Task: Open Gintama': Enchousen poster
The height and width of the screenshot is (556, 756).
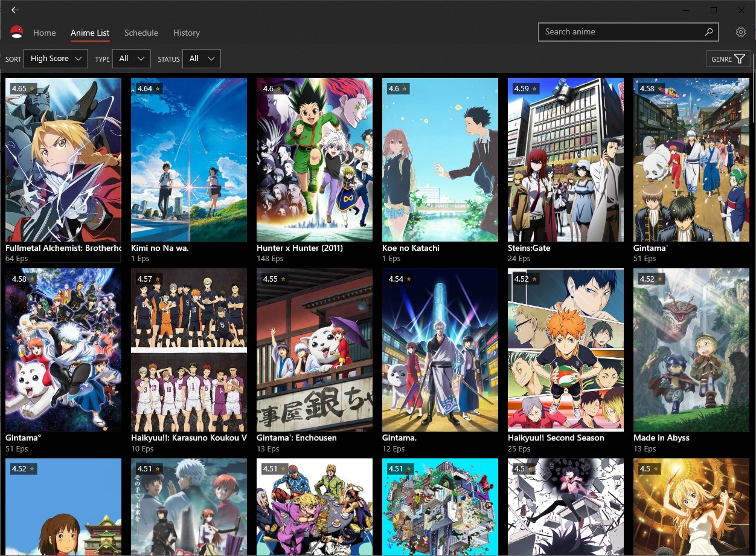Action: [x=315, y=350]
